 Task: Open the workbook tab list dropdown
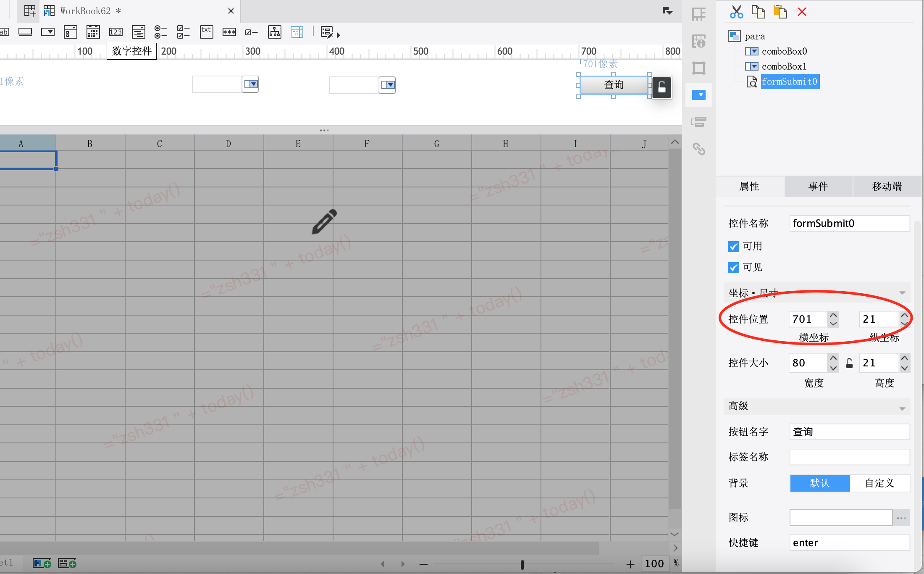[x=667, y=11]
